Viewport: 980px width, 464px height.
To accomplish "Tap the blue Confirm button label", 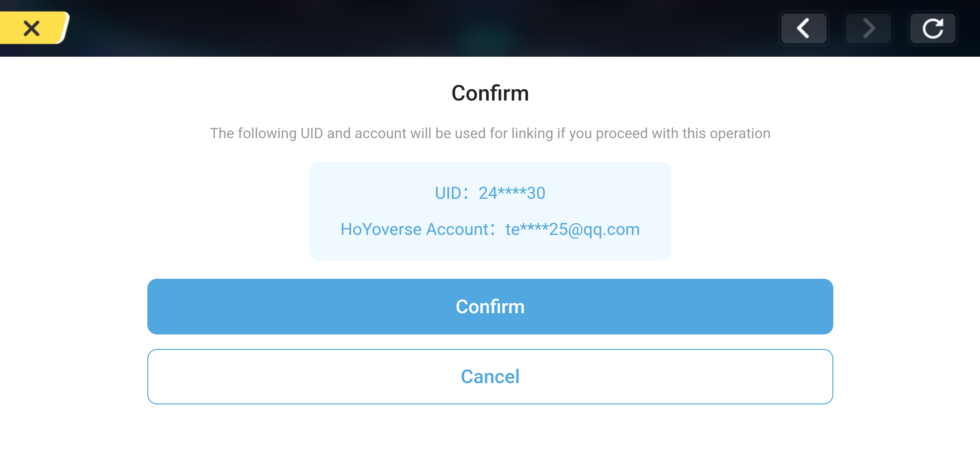I will tap(490, 306).
